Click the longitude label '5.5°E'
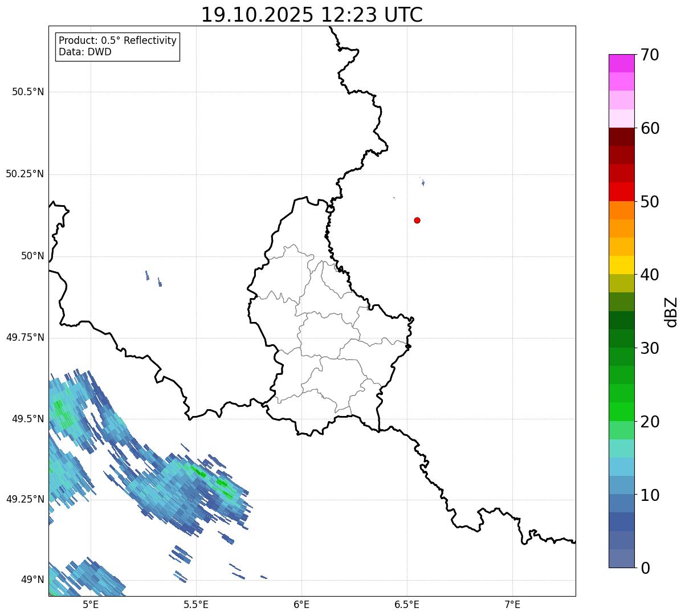This screenshot has height=616, width=685. point(196,605)
